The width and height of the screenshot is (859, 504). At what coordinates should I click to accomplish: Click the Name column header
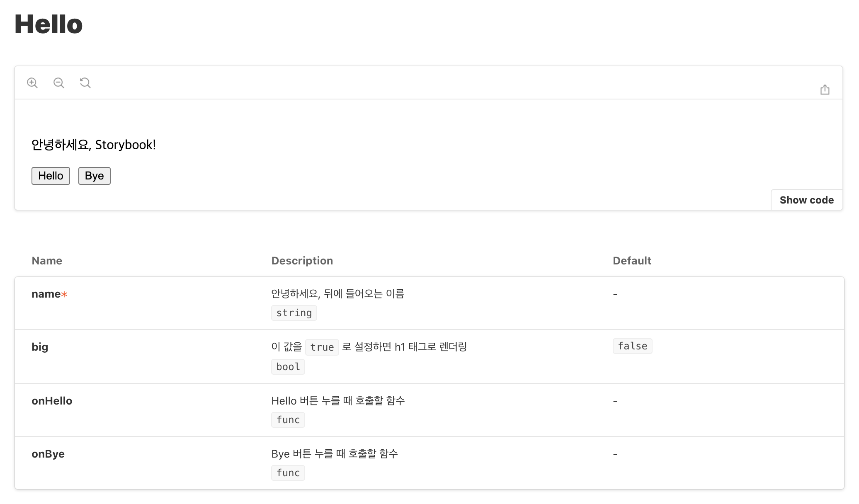(x=47, y=261)
